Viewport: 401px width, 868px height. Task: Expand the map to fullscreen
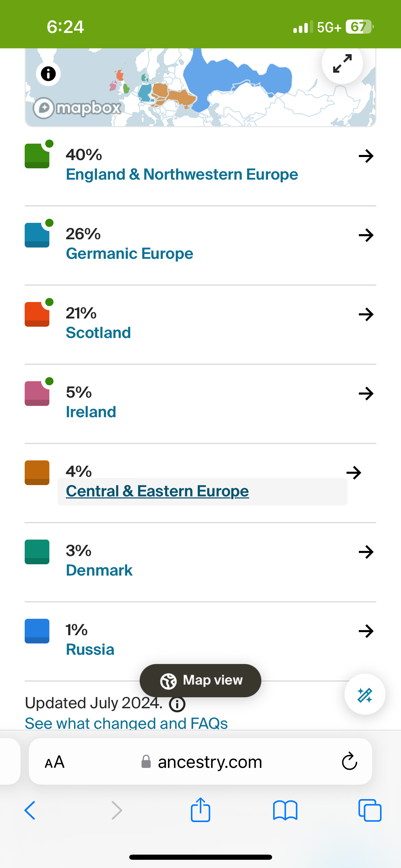(342, 63)
